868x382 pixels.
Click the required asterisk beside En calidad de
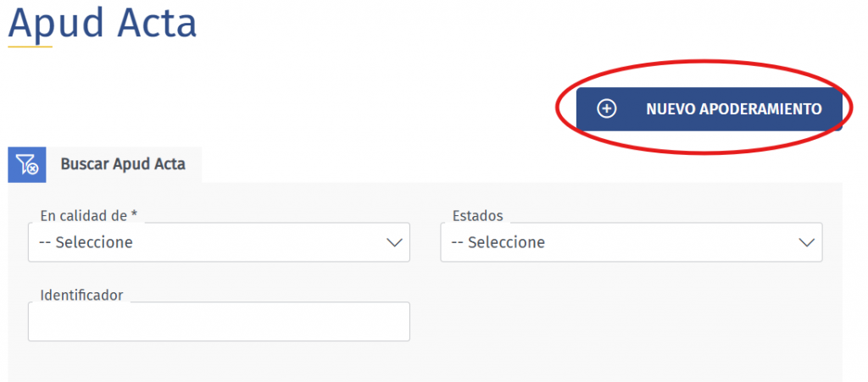tap(134, 216)
